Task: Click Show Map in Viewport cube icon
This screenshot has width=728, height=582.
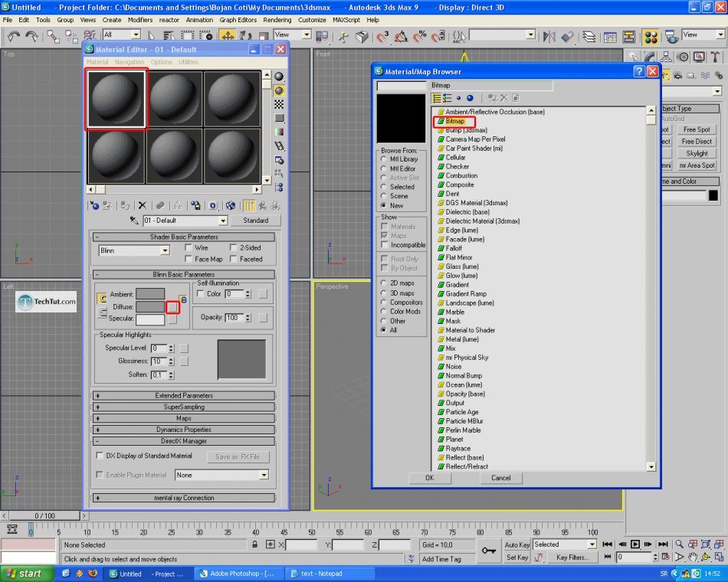Action: click(x=231, y=205)
